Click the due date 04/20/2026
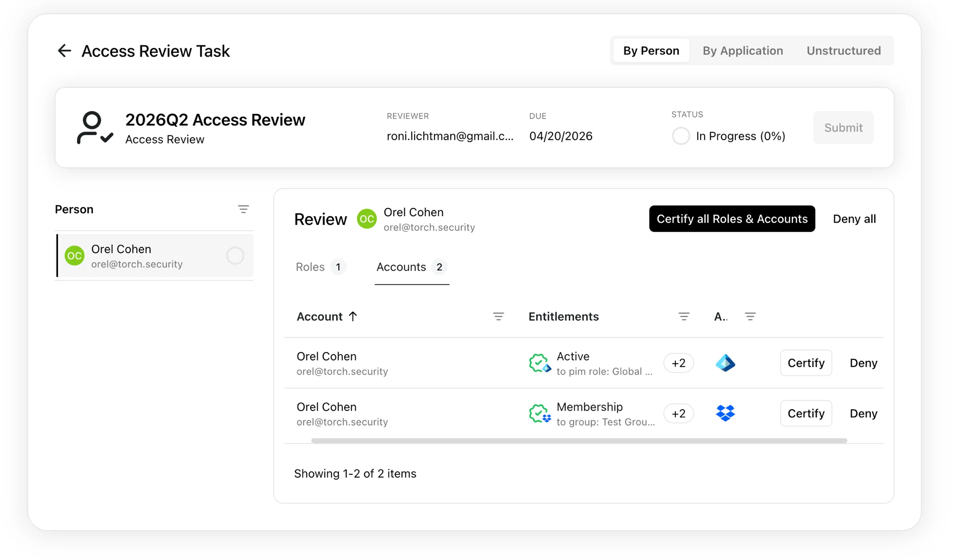The height and width of the screenshot is (560, 974). click(561, 136)
